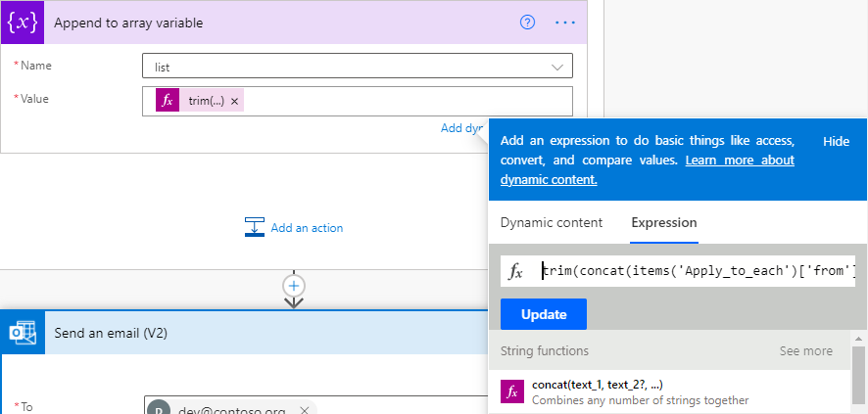Open Learn more about dynamic content link
Viewport: 868px width, 414px height.
[x=740, y=161]
